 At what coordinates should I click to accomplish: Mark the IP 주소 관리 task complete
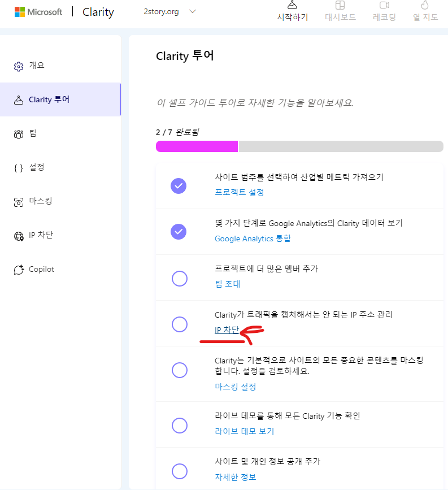point(179,324)
